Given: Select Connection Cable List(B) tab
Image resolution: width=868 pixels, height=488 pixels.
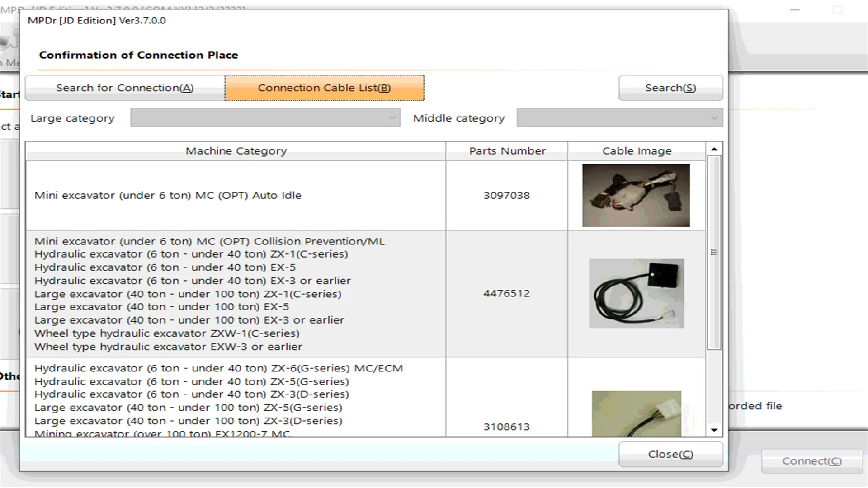Looking at the screenshot, I should pos(324,88).
